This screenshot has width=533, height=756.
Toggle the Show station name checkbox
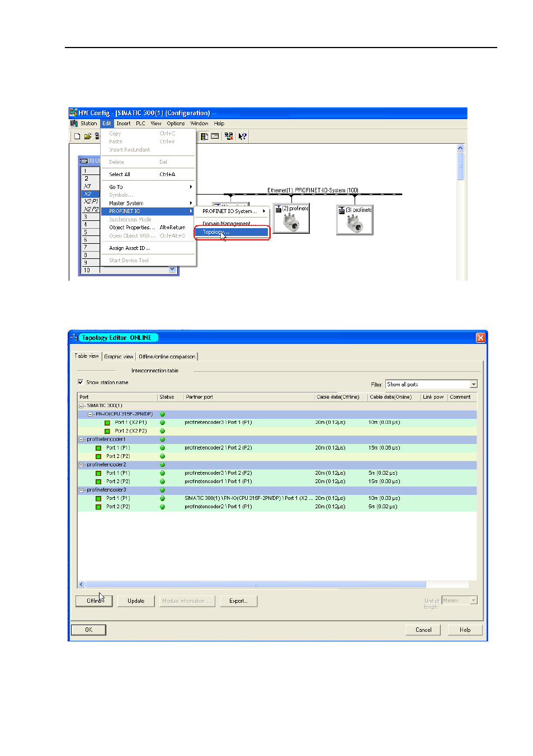tap(81, 382)
